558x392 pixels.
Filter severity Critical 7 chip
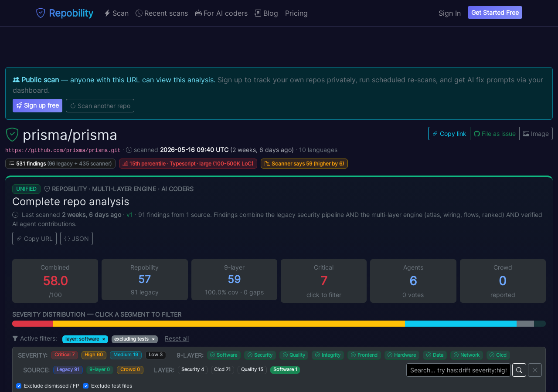tap(65, 355)
